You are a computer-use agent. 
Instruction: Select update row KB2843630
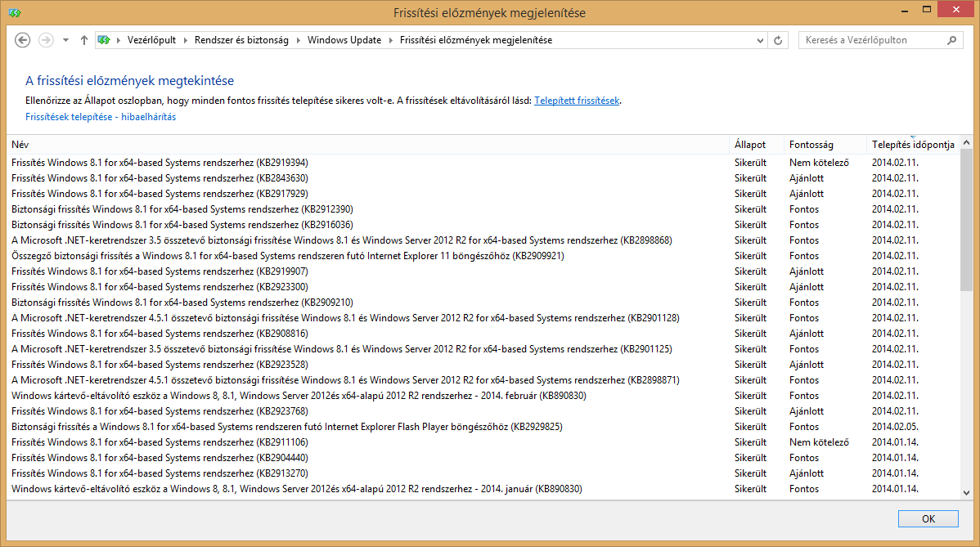tap(483, 178)
